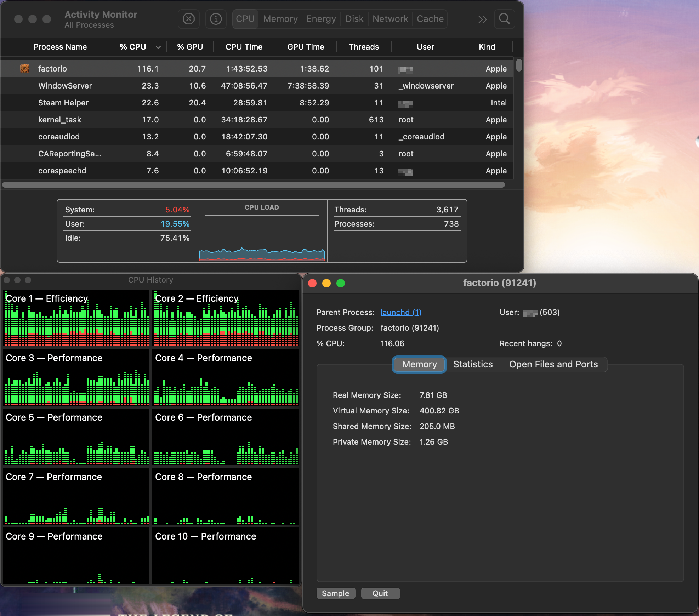Sort by the GPU Time column header

click(306, 47)
